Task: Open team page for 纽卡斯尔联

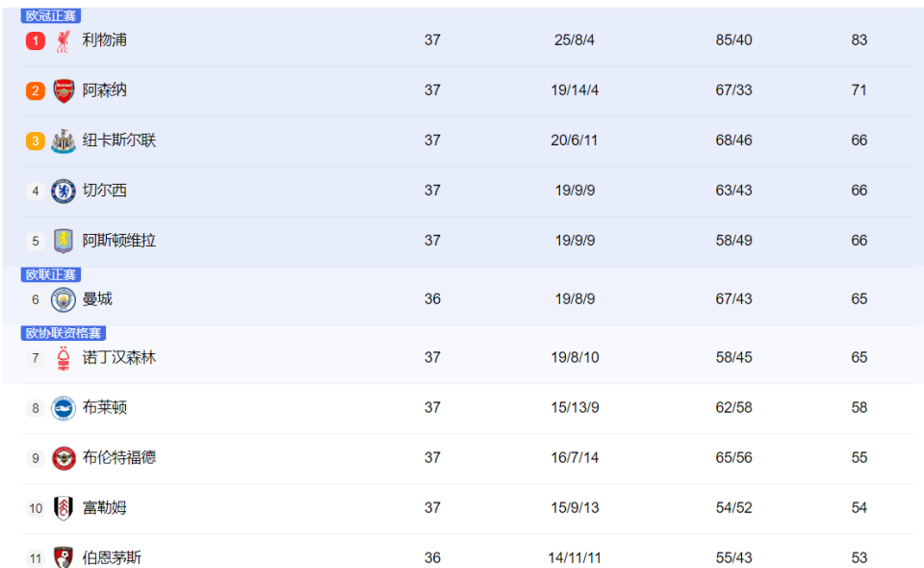Action: 119,141
